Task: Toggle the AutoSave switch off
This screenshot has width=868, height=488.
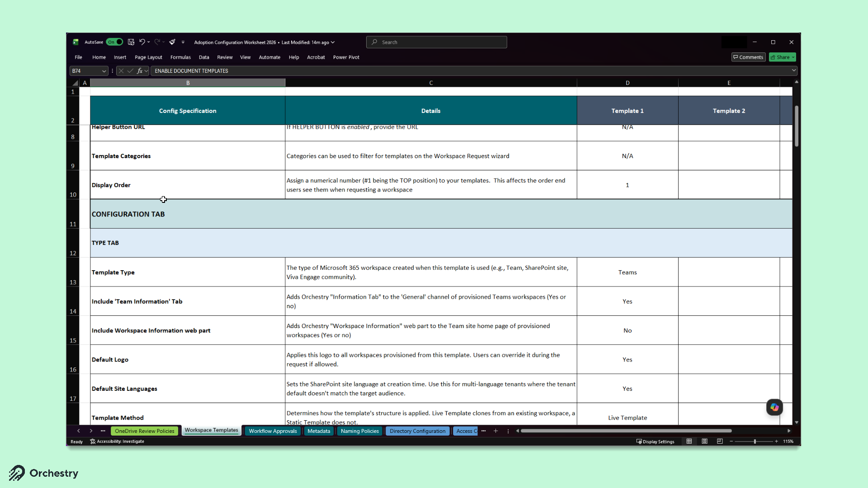Action: [115, 42]
